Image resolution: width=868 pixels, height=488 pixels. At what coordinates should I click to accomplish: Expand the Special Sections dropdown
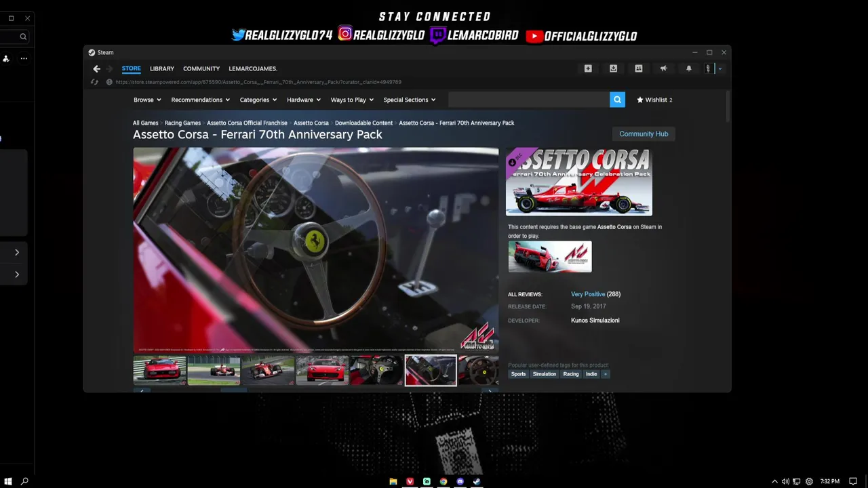click(410, 100)
